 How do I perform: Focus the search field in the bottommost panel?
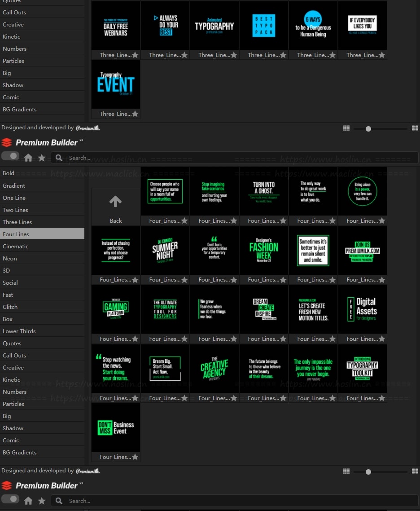point(234,501)
